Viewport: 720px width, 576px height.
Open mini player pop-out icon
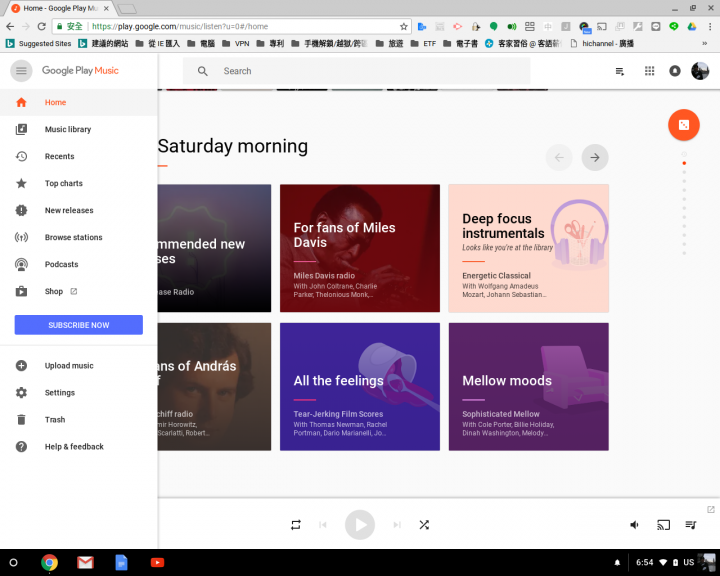(x=711, y=509)
